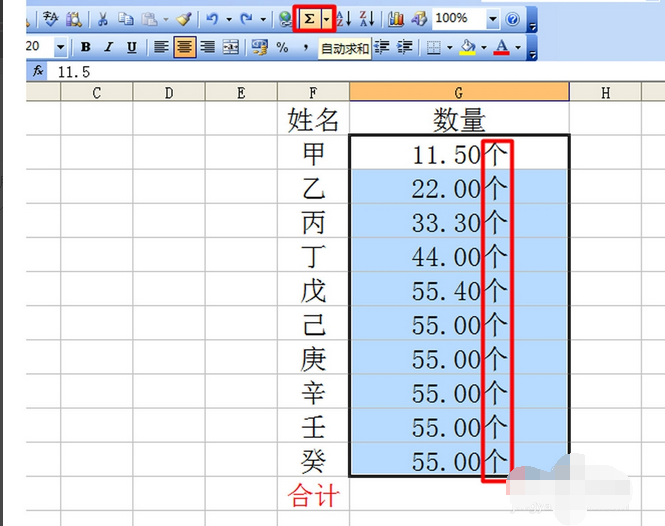Select the cell containing 55.40个
Viewport: 665px width, 526px height.
(459, 289)
